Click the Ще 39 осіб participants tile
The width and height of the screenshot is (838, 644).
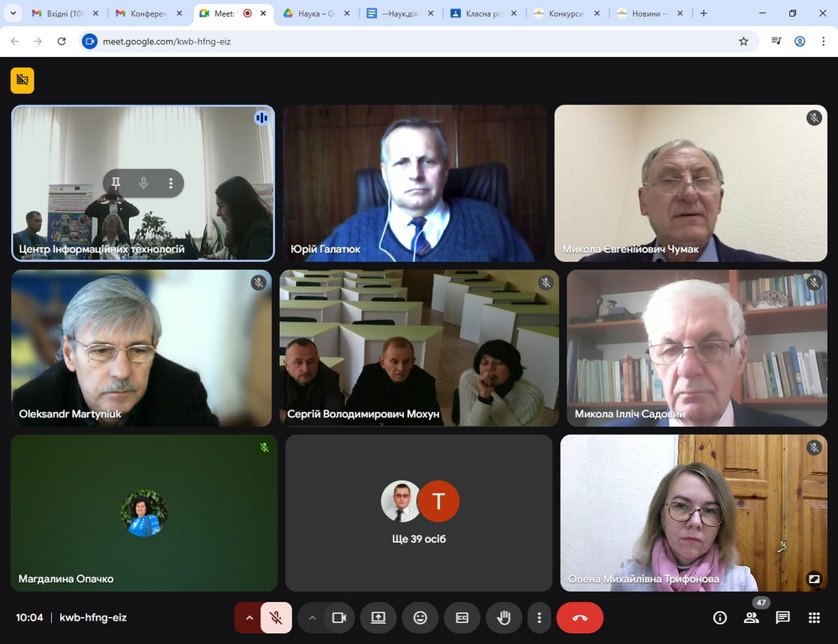(419, 513)
